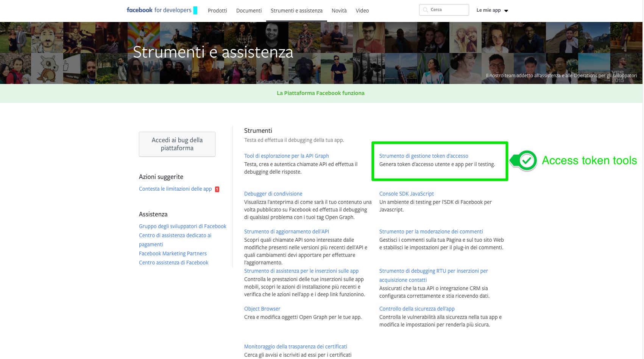Open the Object Browser tool

[262, 309]
